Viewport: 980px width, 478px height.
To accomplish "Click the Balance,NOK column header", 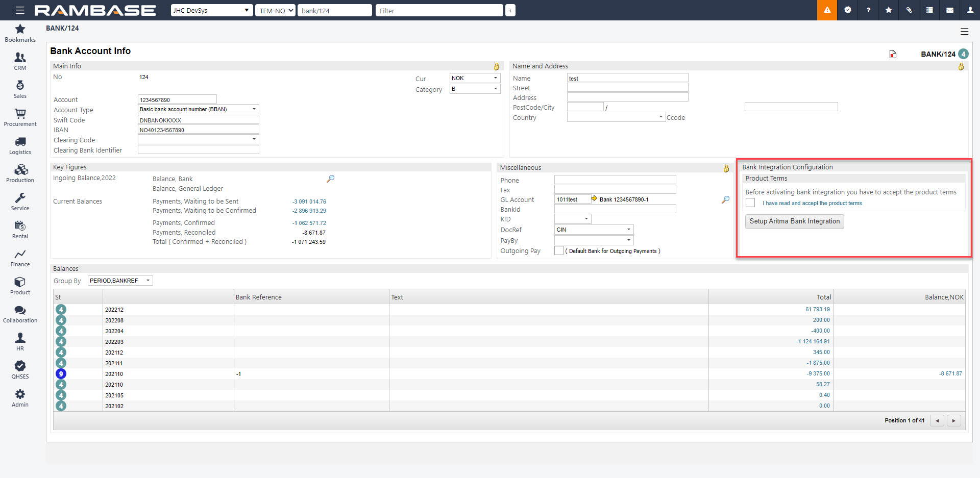I will (x=944, y=297).
